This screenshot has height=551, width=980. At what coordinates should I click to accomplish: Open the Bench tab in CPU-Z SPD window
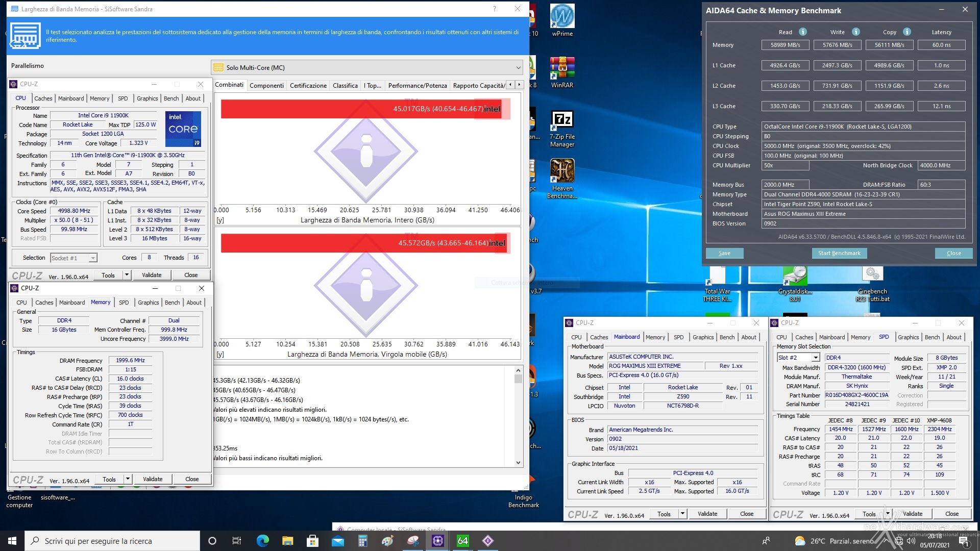coord(932,337)
